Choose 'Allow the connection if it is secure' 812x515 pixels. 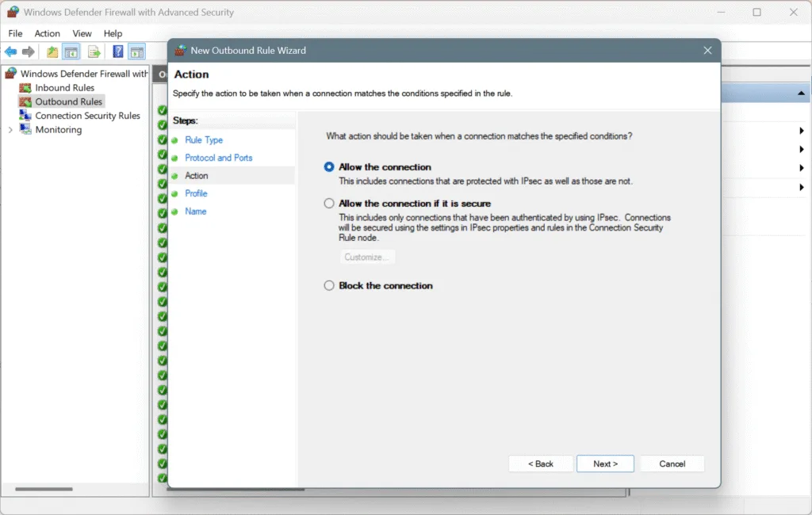pos(329,204)
